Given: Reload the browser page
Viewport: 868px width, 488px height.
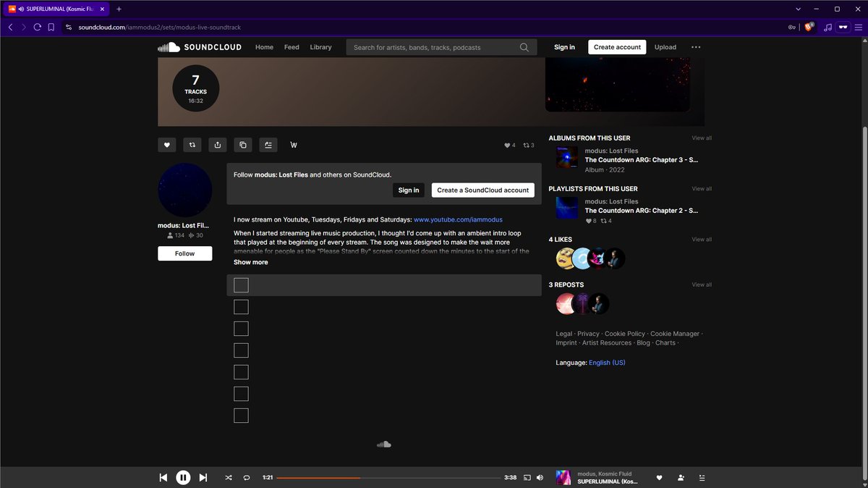Looking at the screenshot, I should [37, 27].
